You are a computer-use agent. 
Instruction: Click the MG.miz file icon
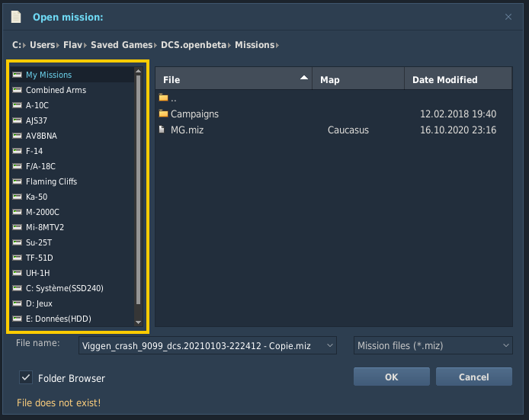(x=162, y=130)
